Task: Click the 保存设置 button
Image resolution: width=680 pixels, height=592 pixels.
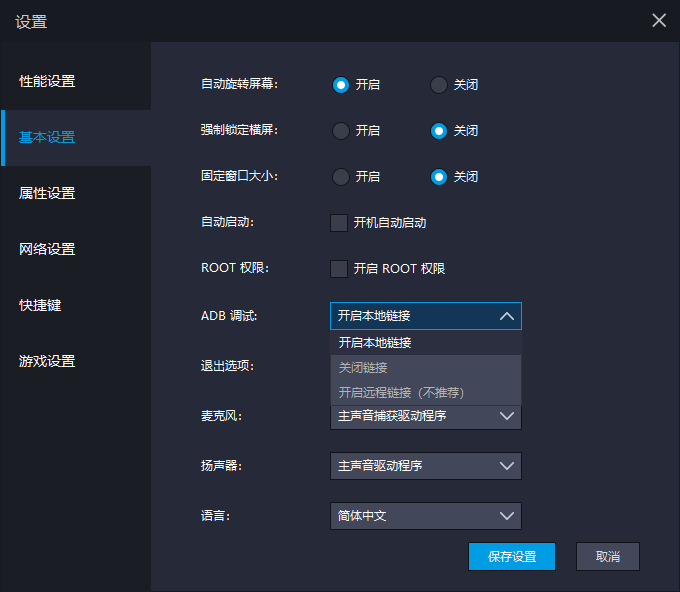Action: pos(512,556)
